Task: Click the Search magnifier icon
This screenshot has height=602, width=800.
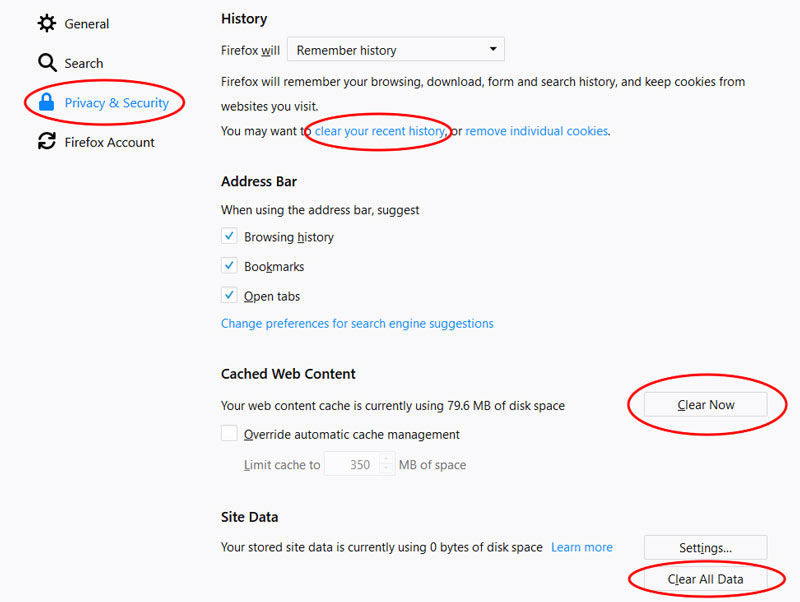Action: 47,63
